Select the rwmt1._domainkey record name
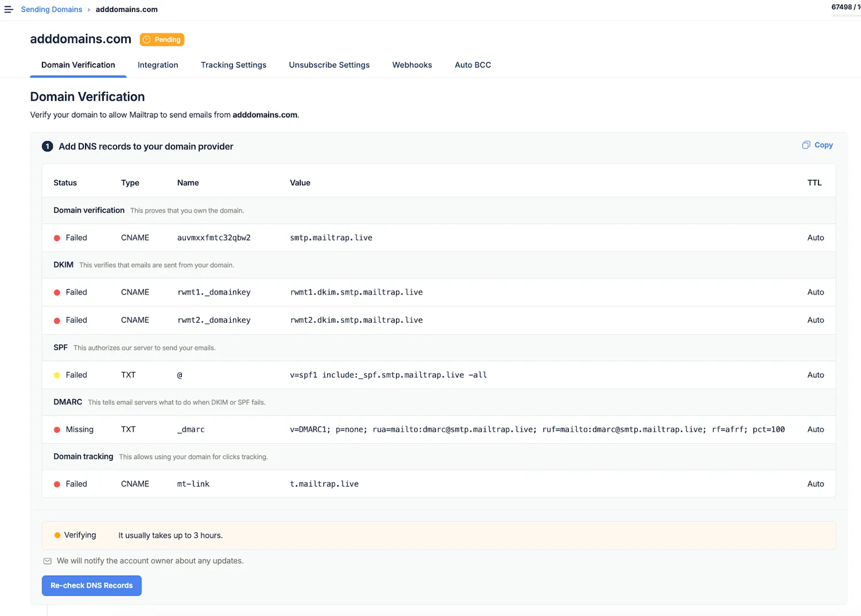Image resolution: width=861 pixels, height=616 pixels. [214, 292]
